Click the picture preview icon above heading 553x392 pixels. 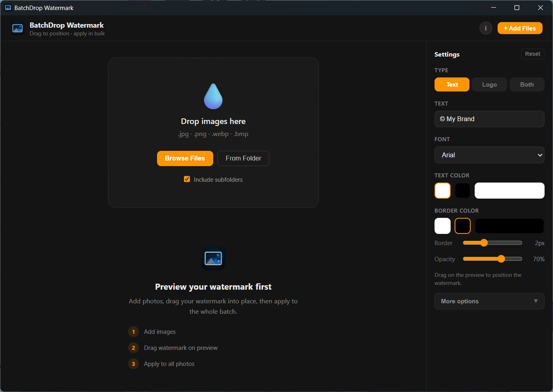[x=213, y=258]
